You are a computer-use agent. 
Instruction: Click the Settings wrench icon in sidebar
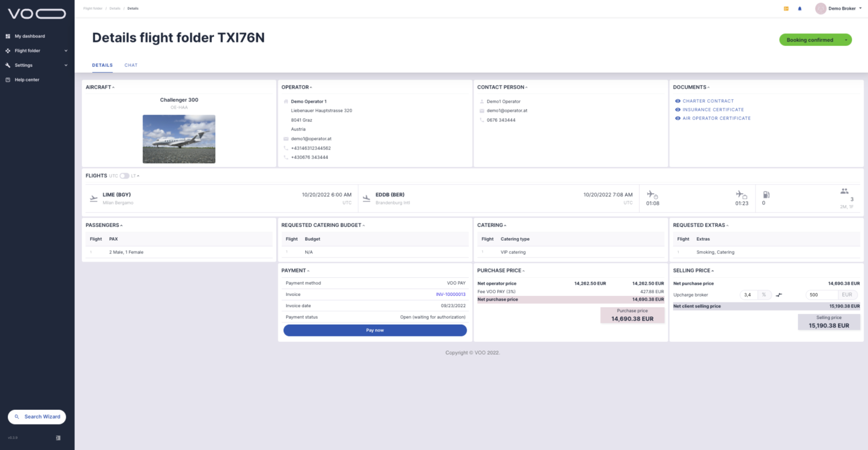(x=8, y=65)
